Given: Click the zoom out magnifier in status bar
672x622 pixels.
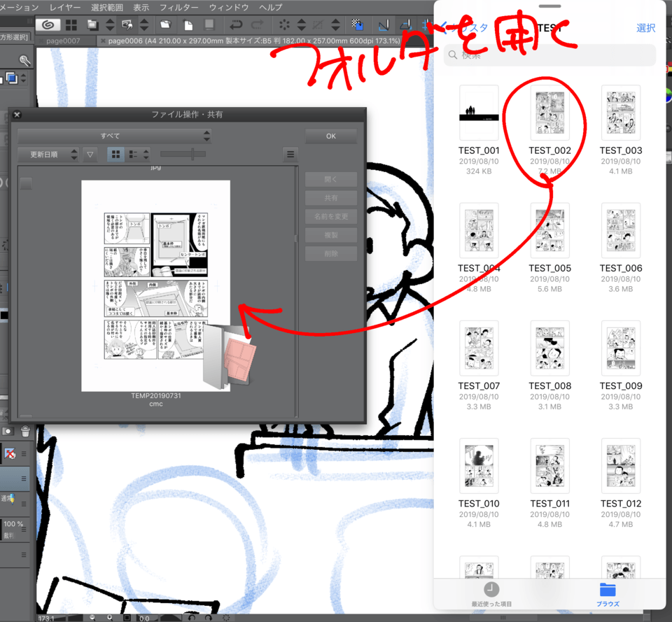Looking at the screenshot, I should click(92, 618).
